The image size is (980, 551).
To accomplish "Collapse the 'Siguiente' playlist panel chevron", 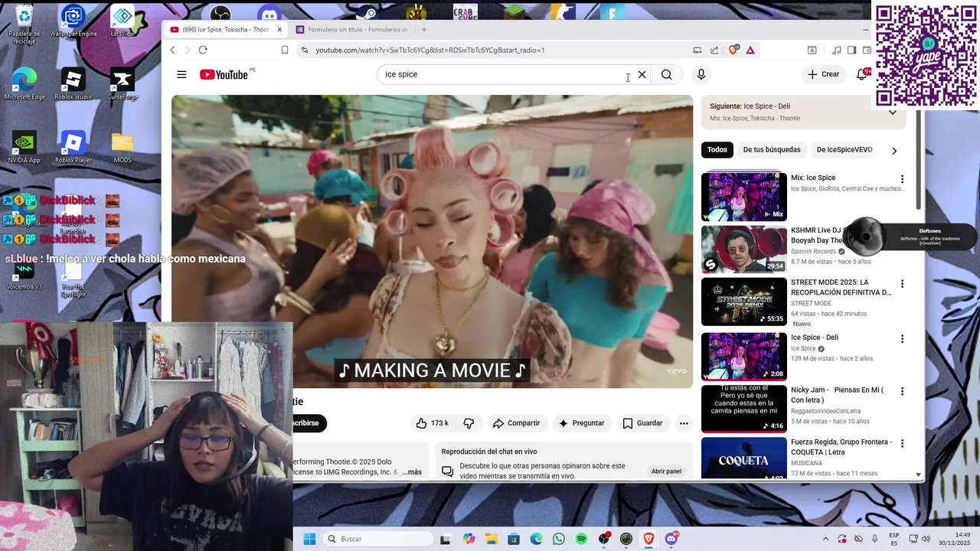I will (892, 112).
